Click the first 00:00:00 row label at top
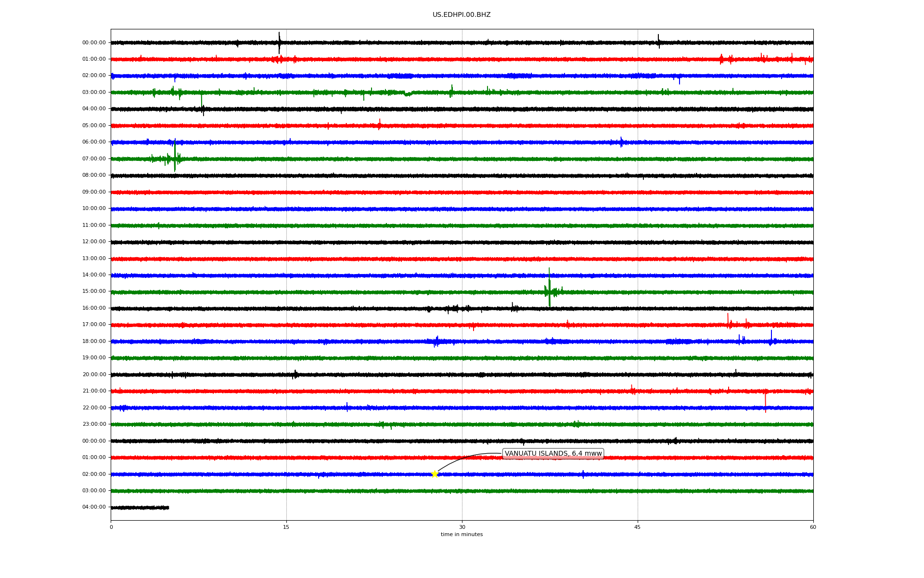Screen dimensions: 924x578 click(94, 43)
